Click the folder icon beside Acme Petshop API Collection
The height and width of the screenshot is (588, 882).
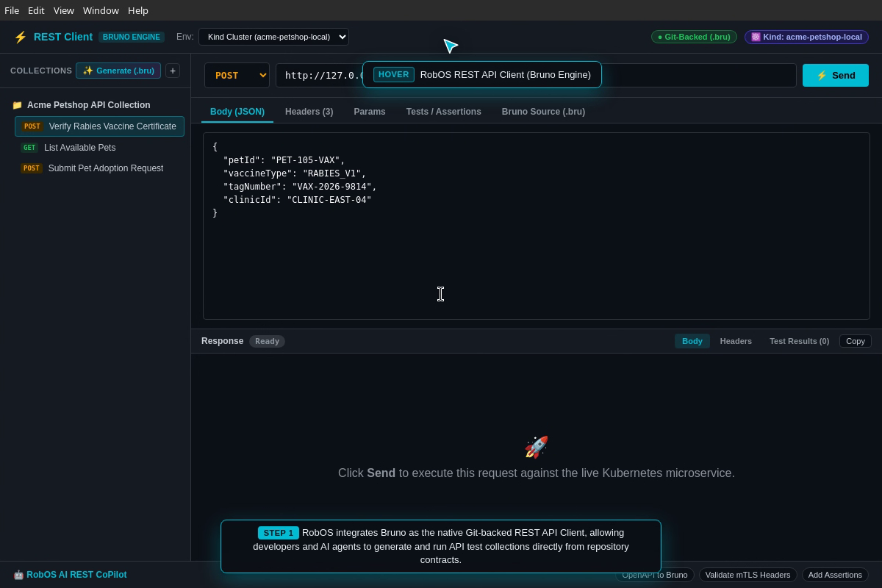[17, 105]
